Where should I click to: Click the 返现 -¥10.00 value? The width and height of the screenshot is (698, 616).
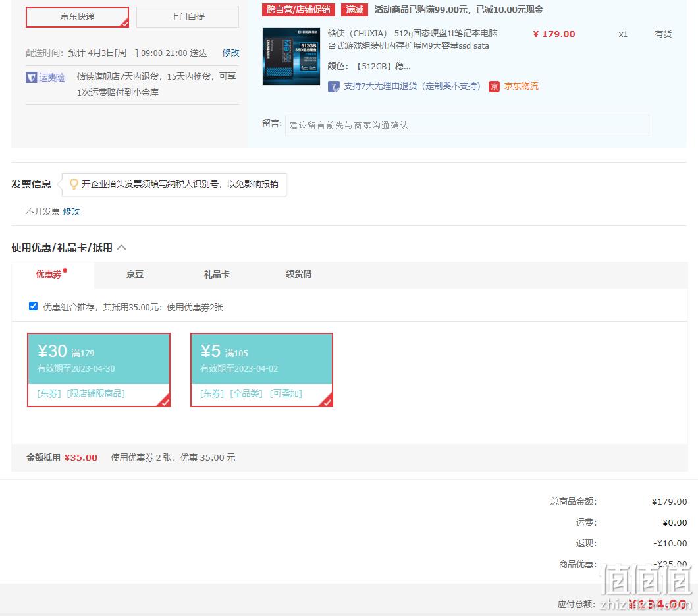click(x=670, y=543)
